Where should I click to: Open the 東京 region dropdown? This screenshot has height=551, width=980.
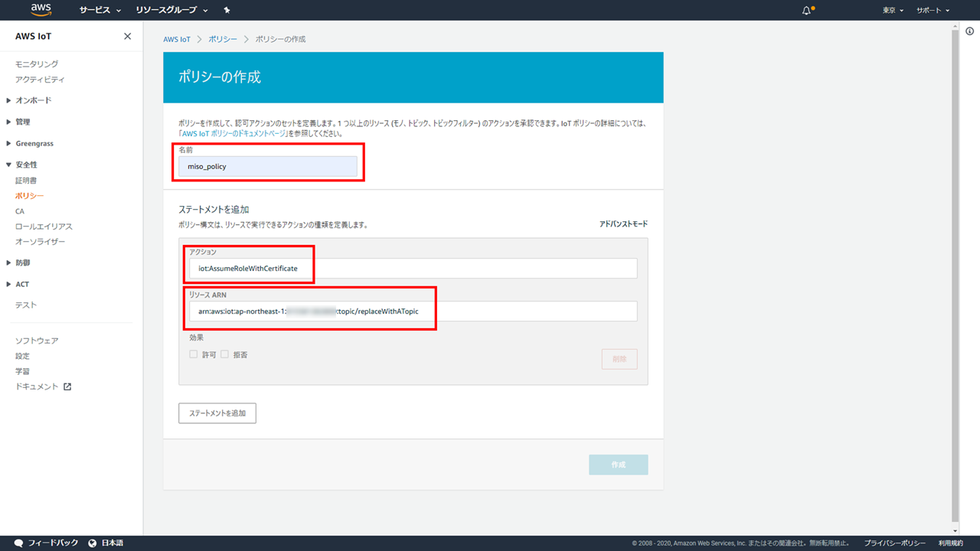pyautogui.click(x=893, y=11)
